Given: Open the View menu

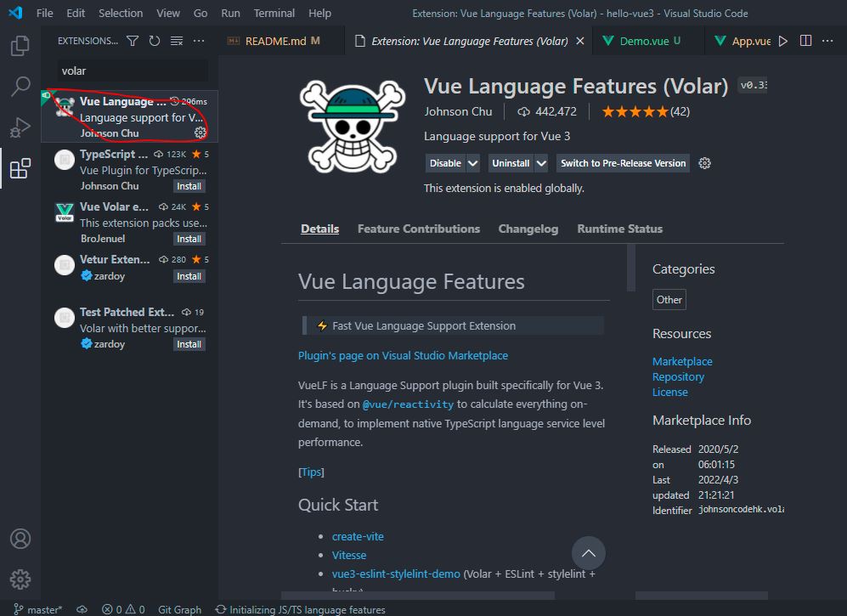Looking at the screenshot, I should 168,13.
